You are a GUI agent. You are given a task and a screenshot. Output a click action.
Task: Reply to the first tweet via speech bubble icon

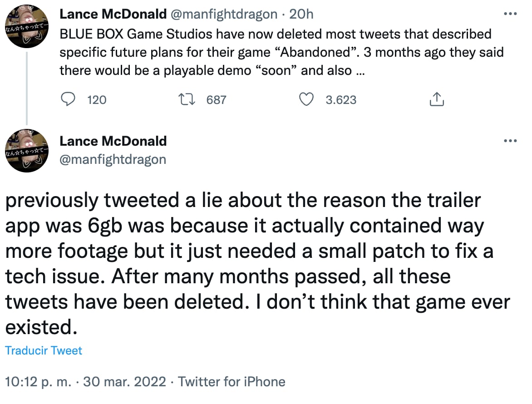[68, 99]
